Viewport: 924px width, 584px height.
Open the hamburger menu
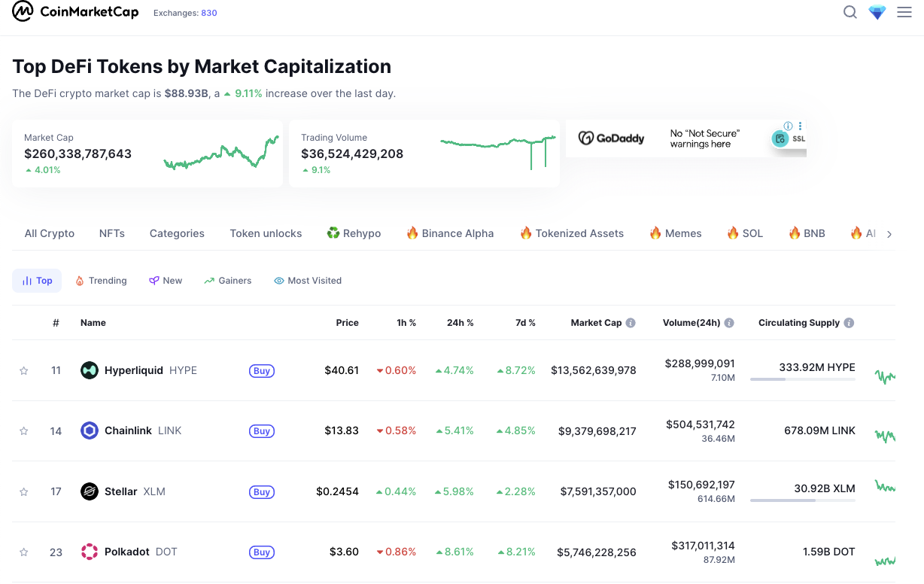[904, 12]
